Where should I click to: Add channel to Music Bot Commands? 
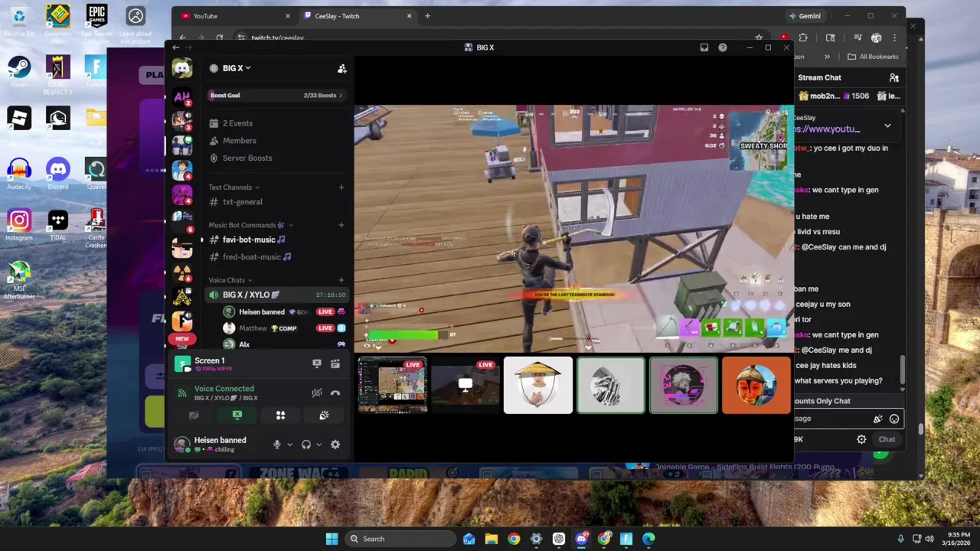(341, 225)
